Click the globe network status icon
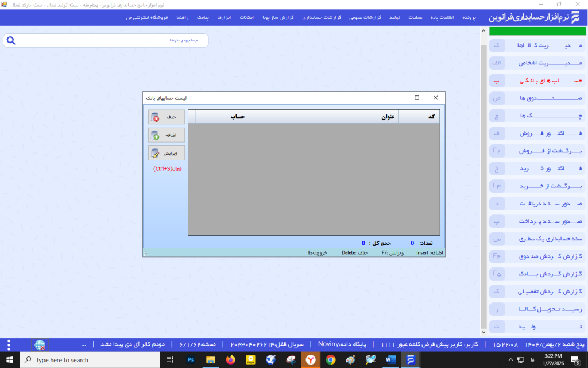The height and width of the screenshot is (368, 588). point(40,344)
